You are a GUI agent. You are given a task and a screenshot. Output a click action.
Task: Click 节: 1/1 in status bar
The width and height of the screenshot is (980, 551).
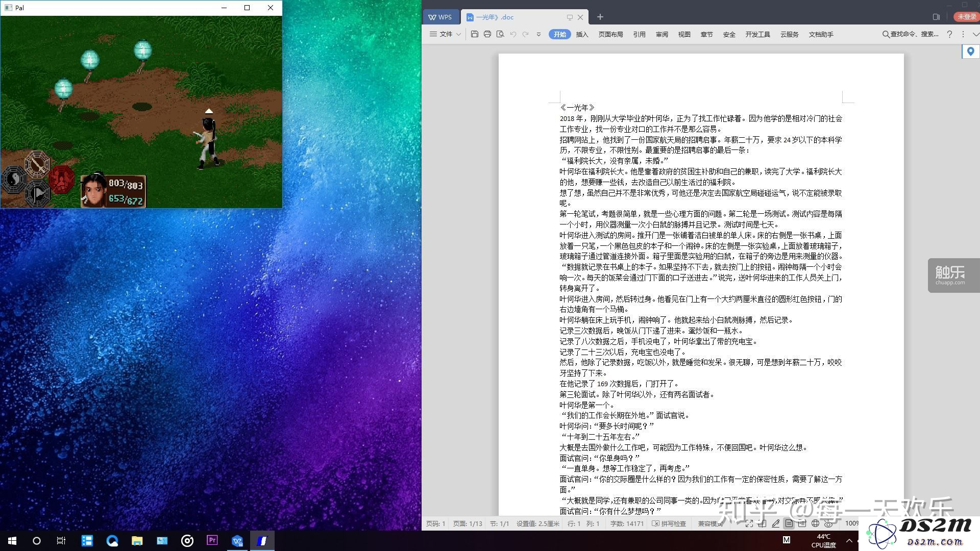500,523
